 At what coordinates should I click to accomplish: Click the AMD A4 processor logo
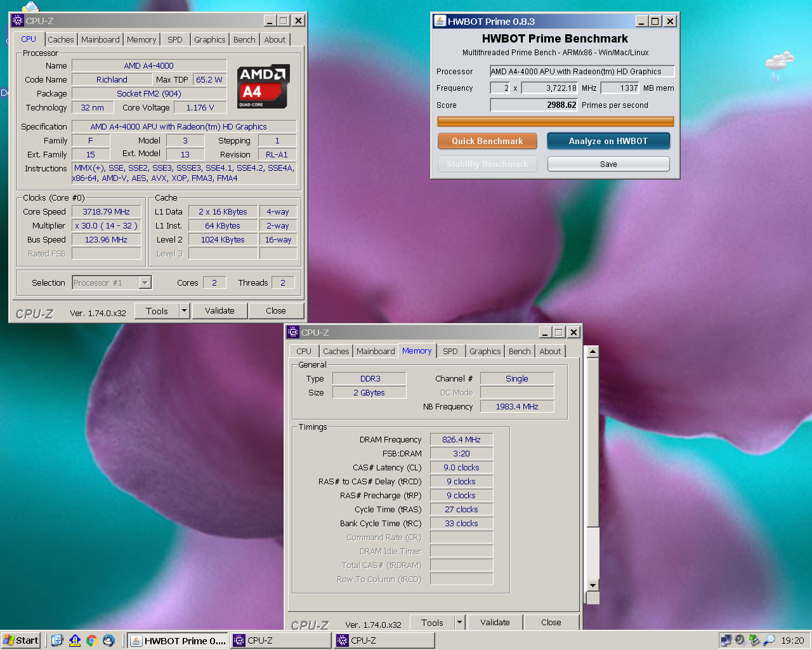[263, 86]
